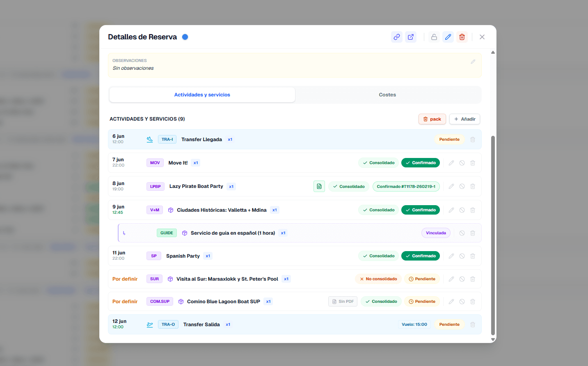Open the reservation in a new window icon
The width and height of the screenshot is (588, 366).
click(x=411, y=37)
